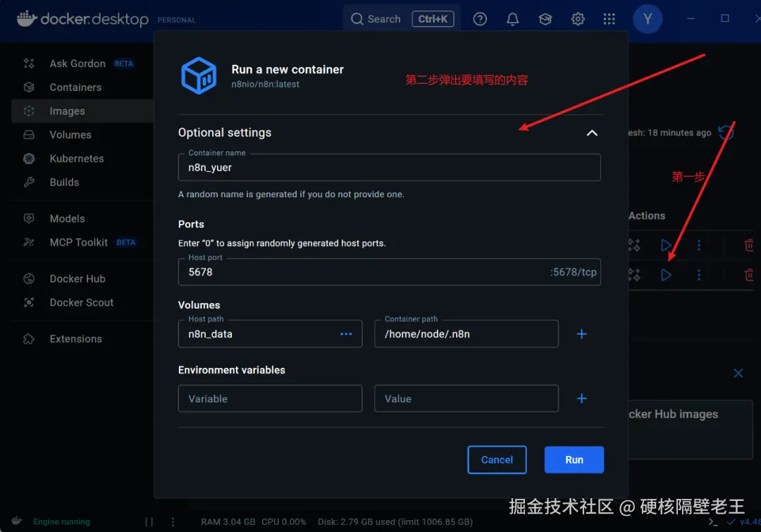Click the Host port field 5678
Image resolution: width=761 pixels, height=532 pixels.
pyautogui.click(x=389, y=272)
